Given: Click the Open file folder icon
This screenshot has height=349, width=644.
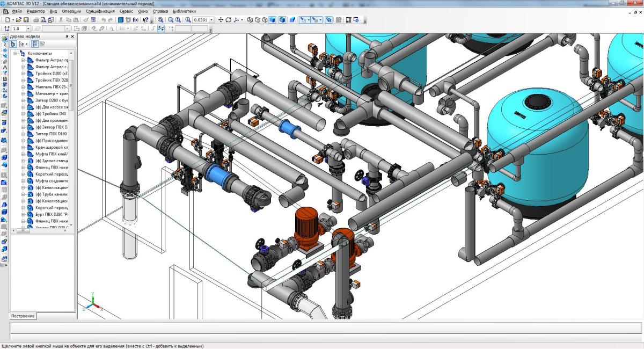Looking at the screenshot, I should tap(18, 20).
